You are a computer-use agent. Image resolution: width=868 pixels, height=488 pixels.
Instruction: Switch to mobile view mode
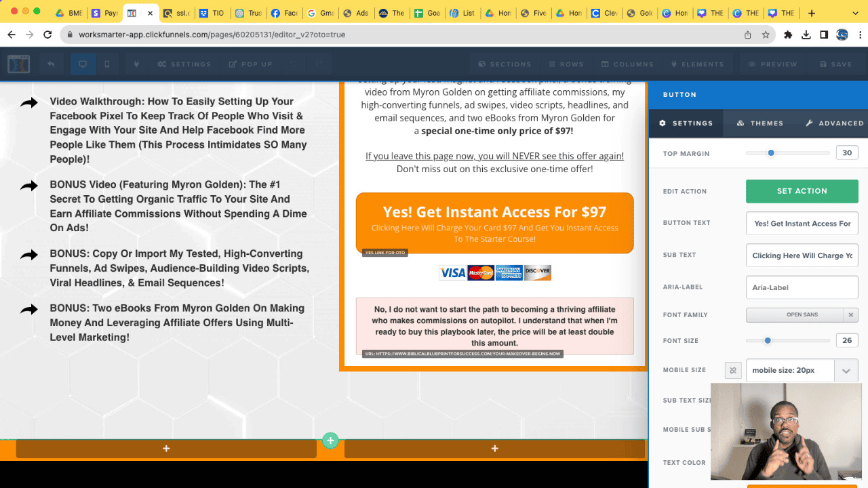[107, 64]
